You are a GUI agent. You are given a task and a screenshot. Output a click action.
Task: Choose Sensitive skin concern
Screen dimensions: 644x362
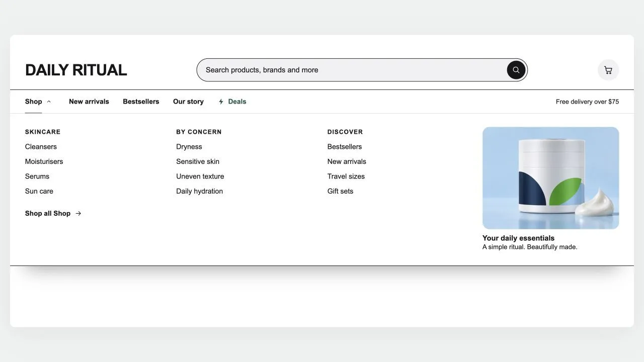198,161
